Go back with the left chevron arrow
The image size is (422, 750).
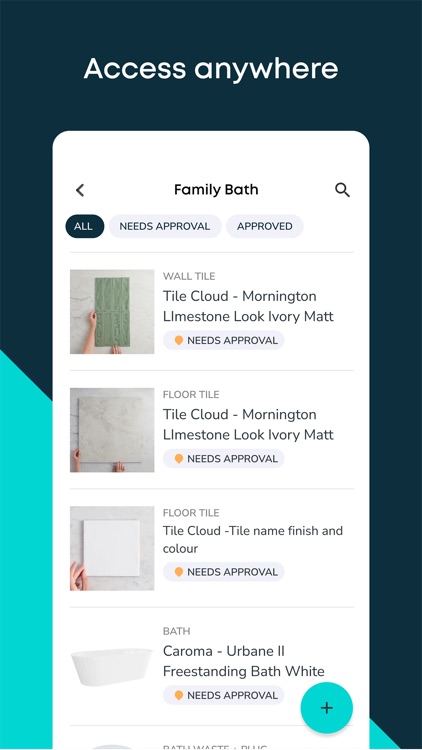(80, 190)
